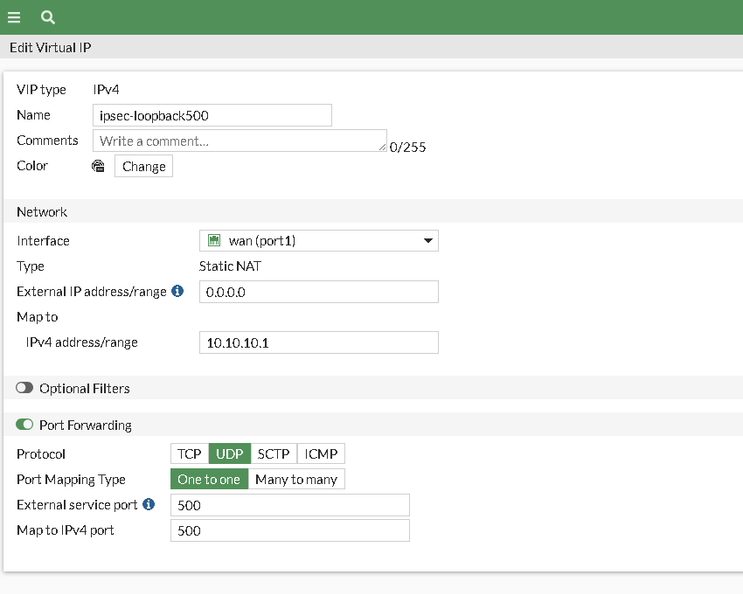Click the search magnifier icon
Image resolution: width=743 pixels, height=594 pixels.
pos(47,18)
